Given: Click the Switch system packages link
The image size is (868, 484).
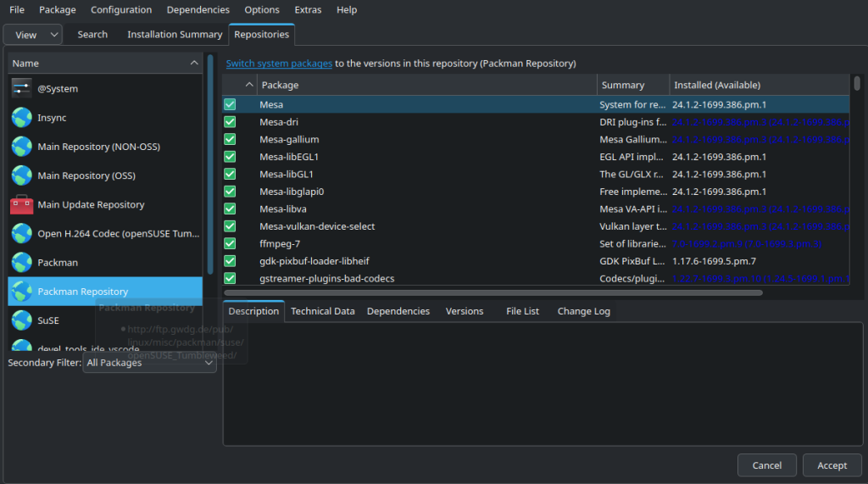Looking at the screenshot, I should pos(279,63).
